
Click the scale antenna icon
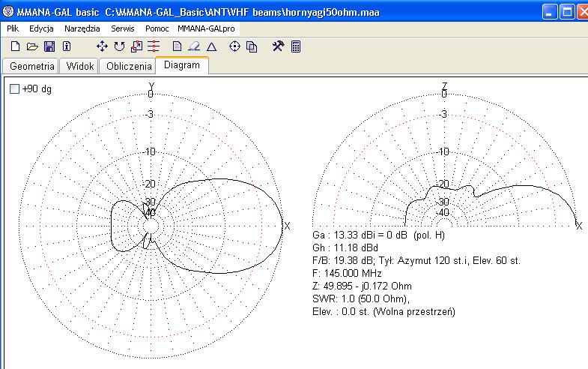pyautogui.click(x=136, y=46)
